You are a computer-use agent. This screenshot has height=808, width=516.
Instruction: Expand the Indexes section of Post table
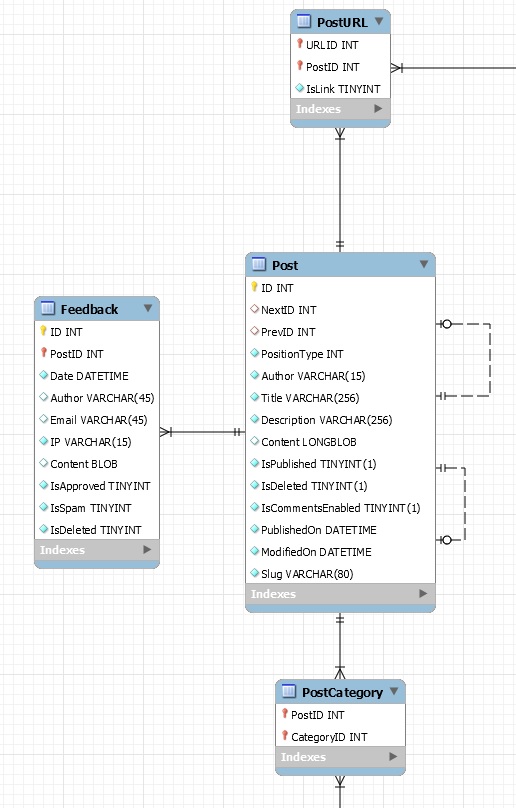(x=423, y=593)
